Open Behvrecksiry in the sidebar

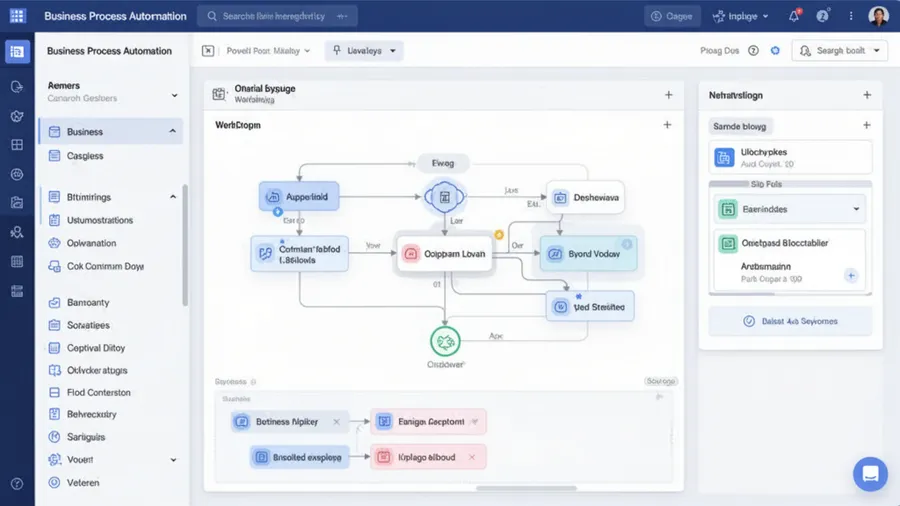(91, 414)
